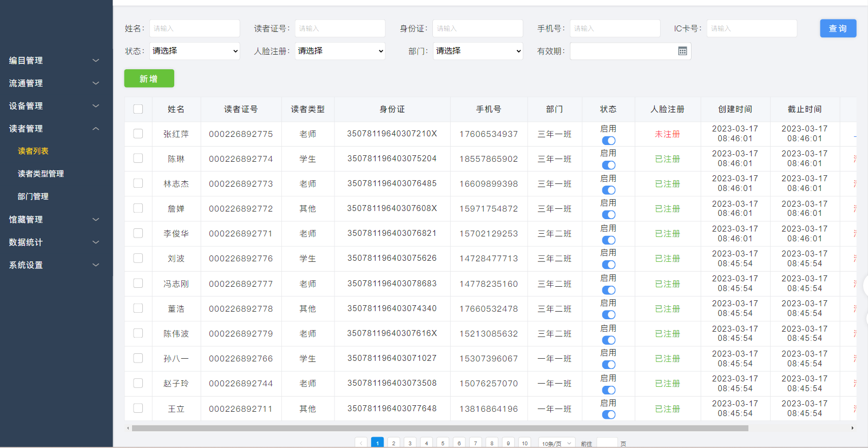
Task: Check the row checkbox for 陈琳
Action: click(x=138, y=159)
